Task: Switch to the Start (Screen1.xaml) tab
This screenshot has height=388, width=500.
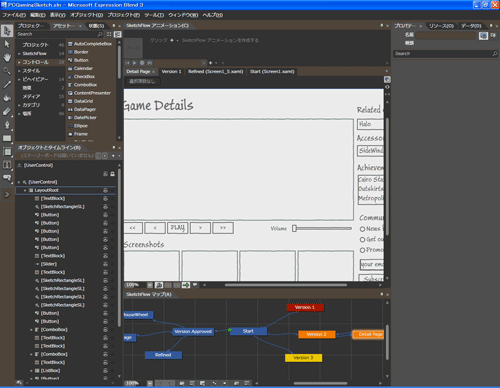Action: [x=272, y=72]
